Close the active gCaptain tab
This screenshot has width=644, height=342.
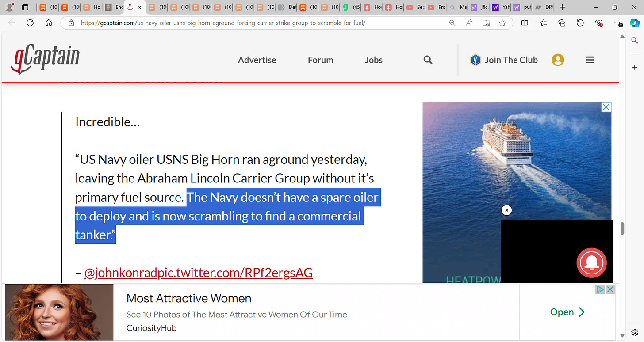(139, 8)
